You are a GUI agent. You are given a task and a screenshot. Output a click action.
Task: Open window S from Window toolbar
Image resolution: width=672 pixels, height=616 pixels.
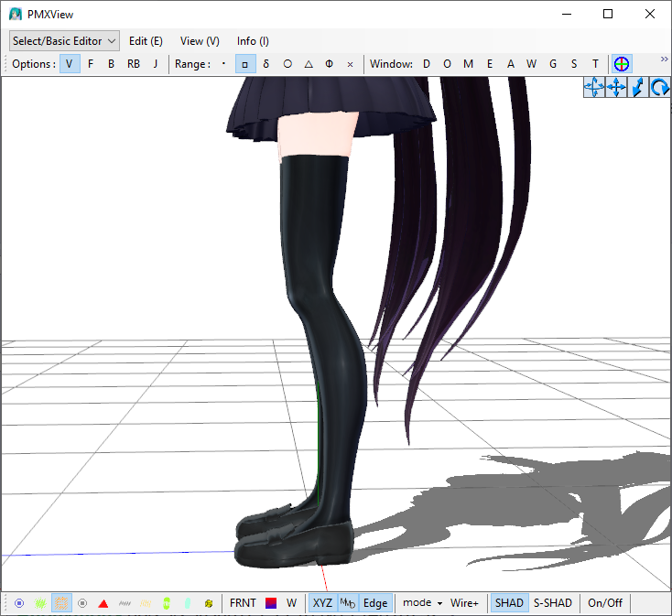coord(574,64)
